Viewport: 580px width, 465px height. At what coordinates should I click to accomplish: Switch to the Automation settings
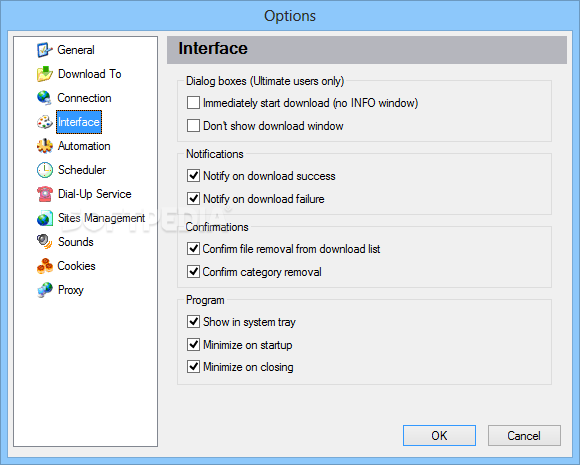pyautogui.click(x=84, y=146)
